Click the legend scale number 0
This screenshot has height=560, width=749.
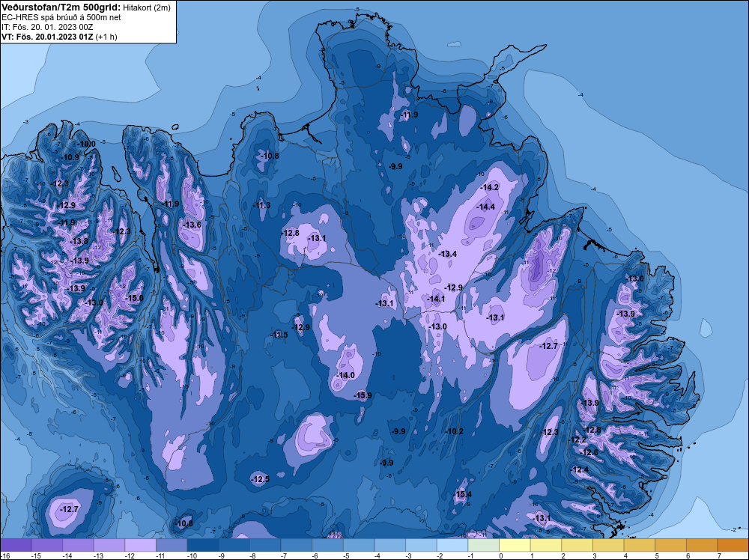click(x=501, y=556)
